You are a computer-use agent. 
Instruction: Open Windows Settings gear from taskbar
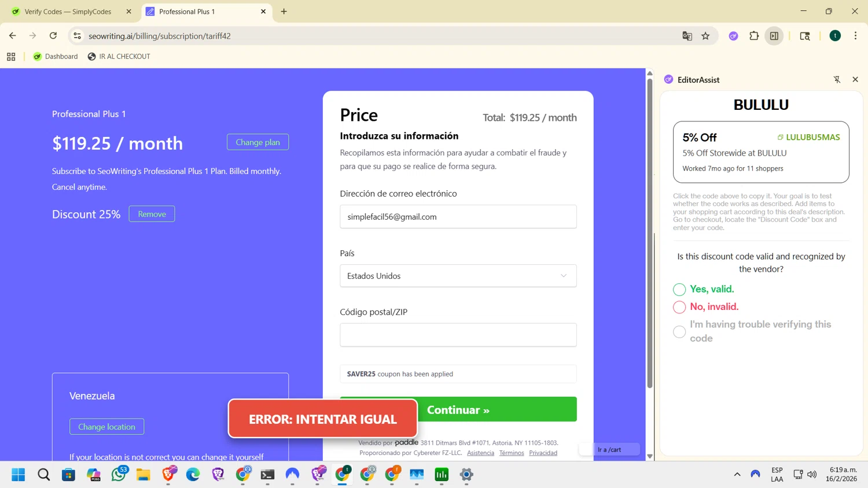pos(466,475)
